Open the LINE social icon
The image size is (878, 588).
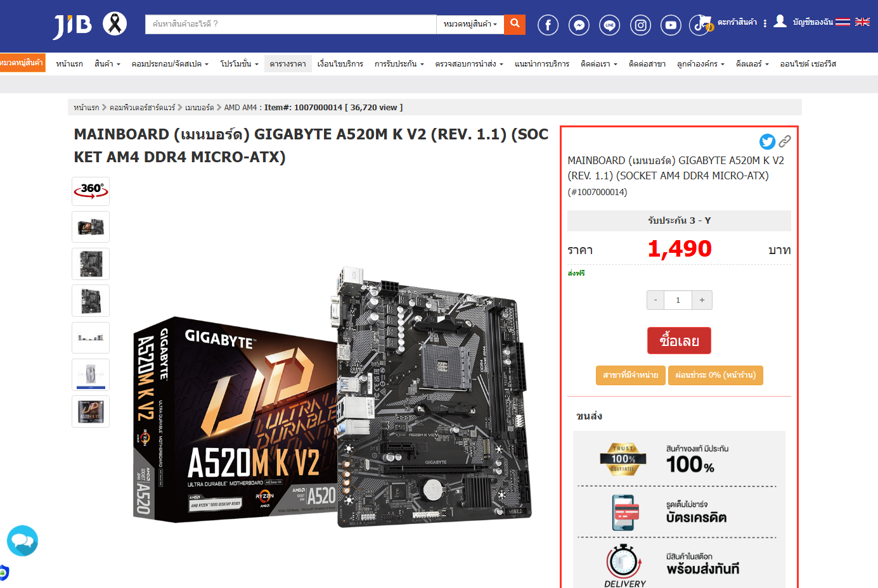click(x=610, y=25)
